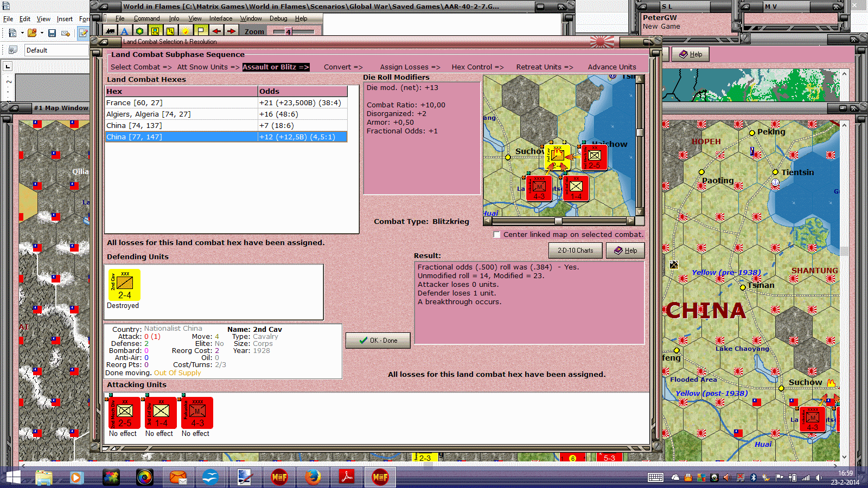
Task: Click the red left arrow toolbar icon
Action: [216, 31]
